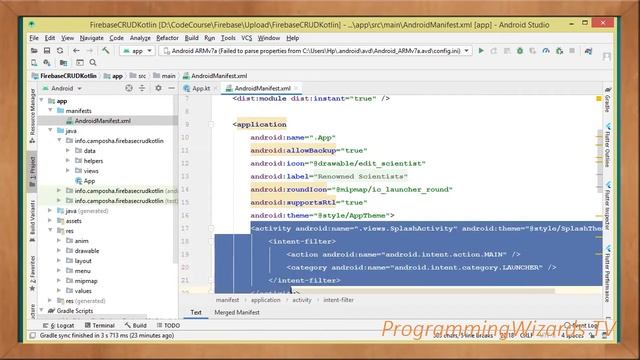Open the Gradle side panel
This screenshot has height=360, width=640.
607,100
